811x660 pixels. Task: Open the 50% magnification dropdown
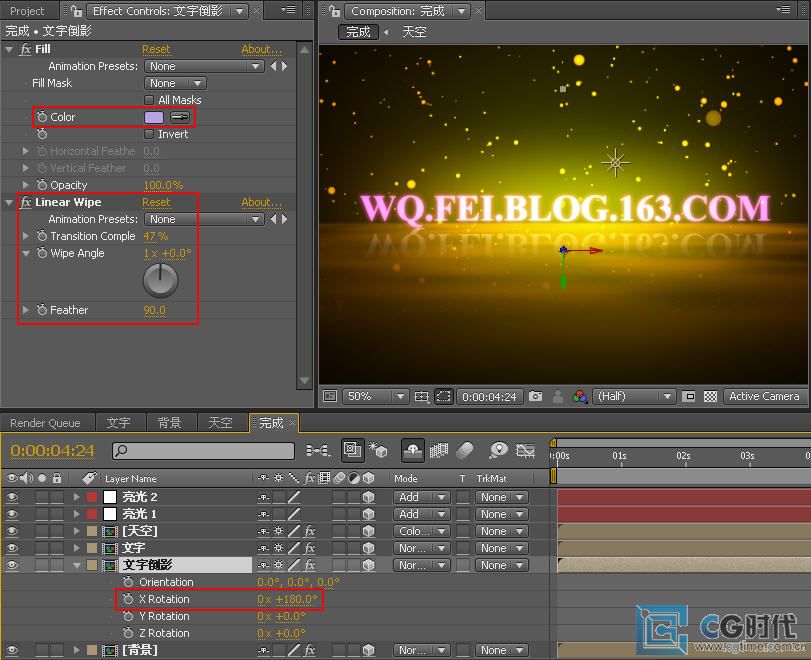click(x=376, y=397)
